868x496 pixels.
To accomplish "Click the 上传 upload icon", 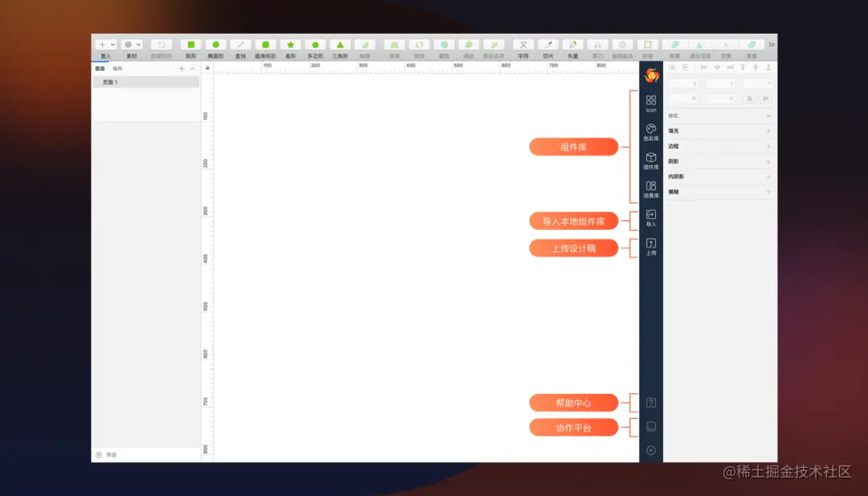I will point(651,247).
